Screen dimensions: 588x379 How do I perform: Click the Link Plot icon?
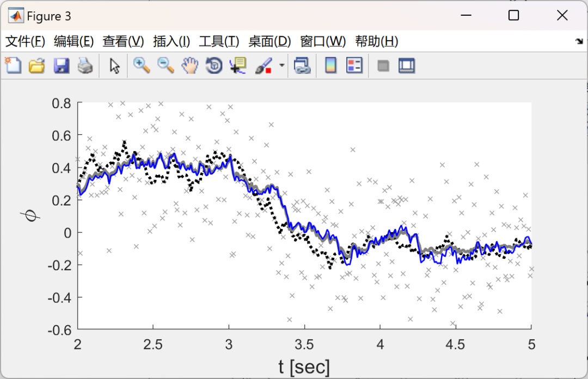[302, 66]
